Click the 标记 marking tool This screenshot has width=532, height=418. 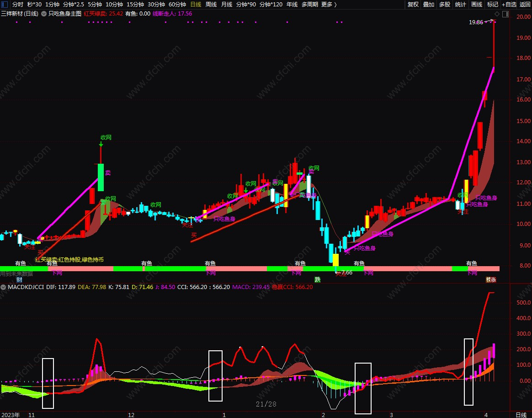(x=492, y=5)
